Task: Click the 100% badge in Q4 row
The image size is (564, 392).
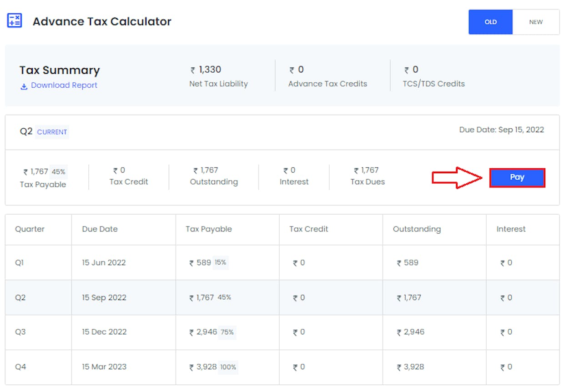Action: coord(228,367)
